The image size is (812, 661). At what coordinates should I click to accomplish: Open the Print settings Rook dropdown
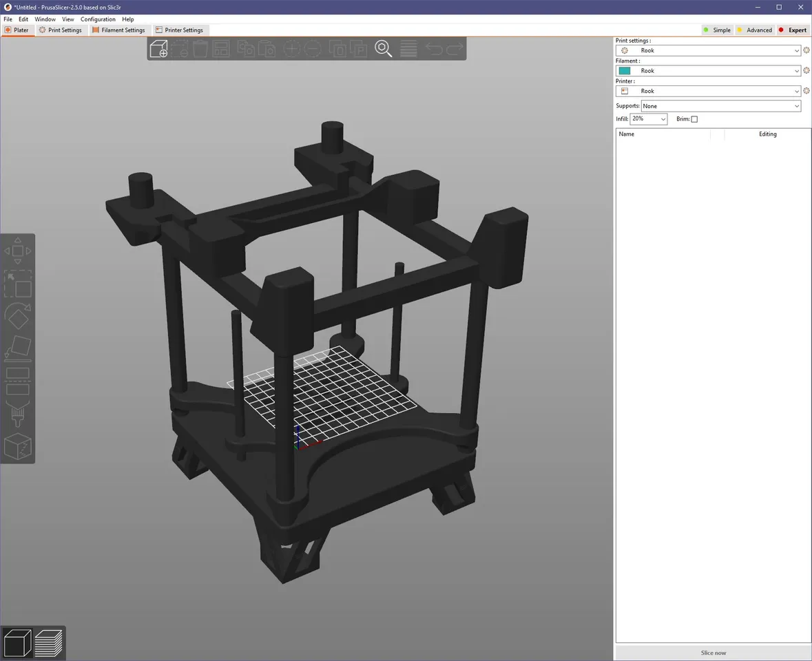pyautogui.click(x=709, y=50)
